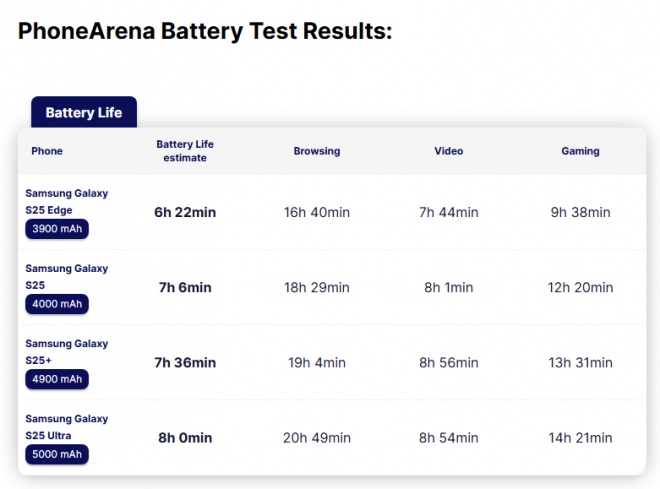Select the Battery Life tab
The image size is (660, 489).
[84, 112]
